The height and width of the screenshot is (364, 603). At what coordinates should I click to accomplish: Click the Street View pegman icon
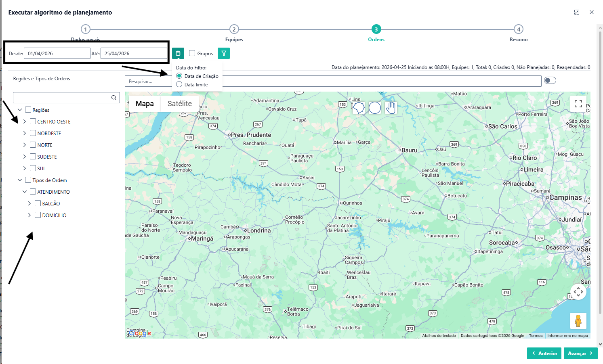point(578,321)
